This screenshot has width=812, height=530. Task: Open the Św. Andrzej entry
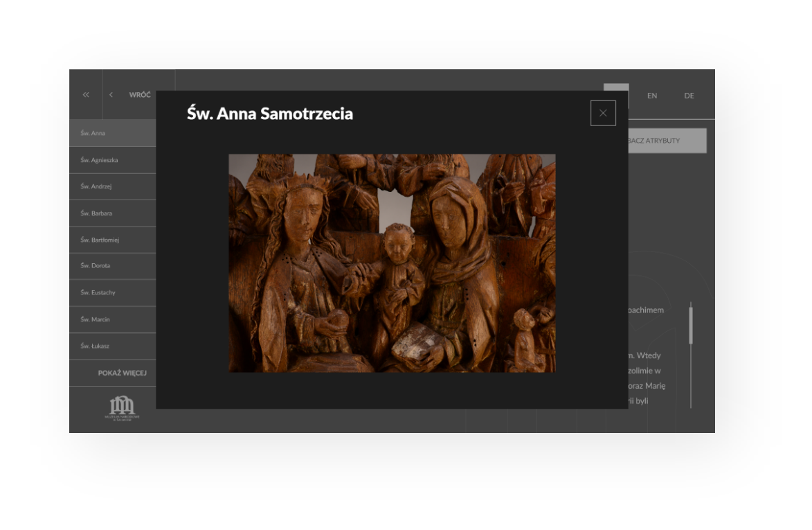coord(112,186)
